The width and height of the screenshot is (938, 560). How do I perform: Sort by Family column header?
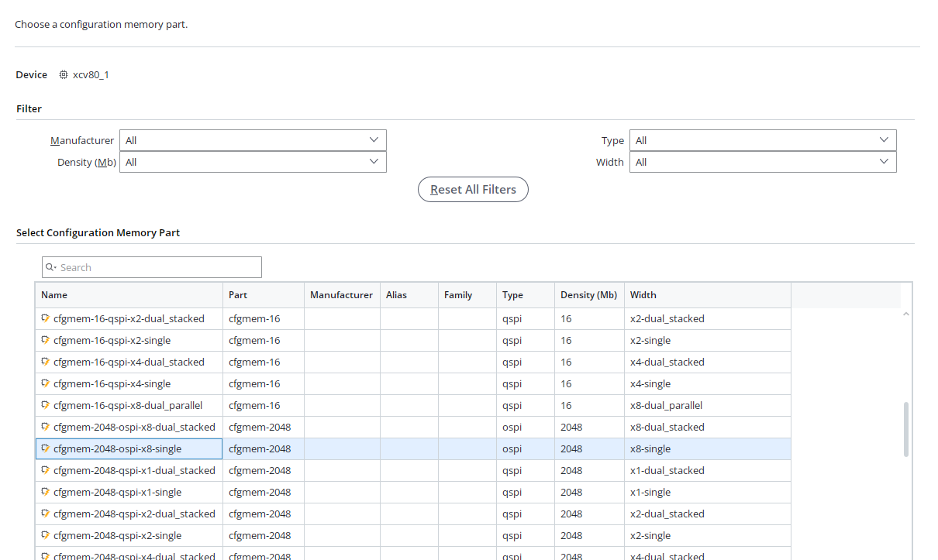click(x=467, y=295)
